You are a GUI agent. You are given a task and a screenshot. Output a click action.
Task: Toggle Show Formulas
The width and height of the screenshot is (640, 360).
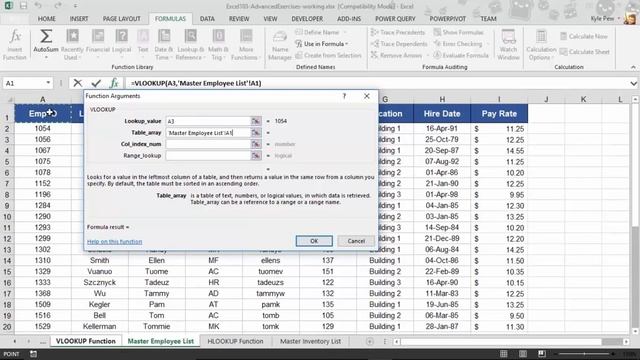click(459, 32)
